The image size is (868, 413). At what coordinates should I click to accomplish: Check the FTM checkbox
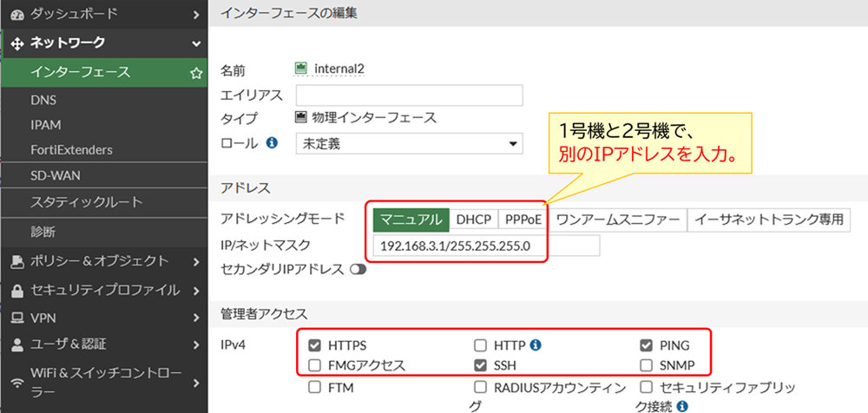(314, 387)
